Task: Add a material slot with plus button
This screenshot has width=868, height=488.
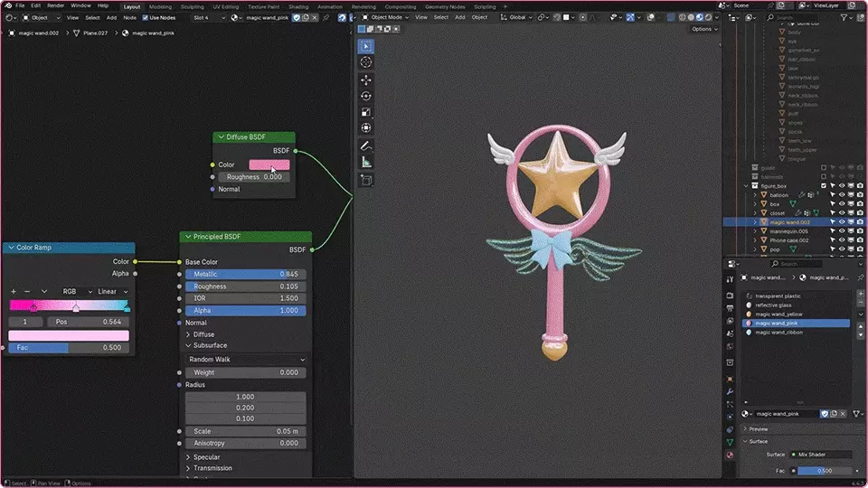Action: pyautogui.click(x=860, y=295)
